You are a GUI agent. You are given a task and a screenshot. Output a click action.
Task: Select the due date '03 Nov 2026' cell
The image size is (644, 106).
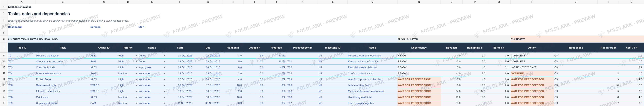pyautogui.click(x=208, y=103)
